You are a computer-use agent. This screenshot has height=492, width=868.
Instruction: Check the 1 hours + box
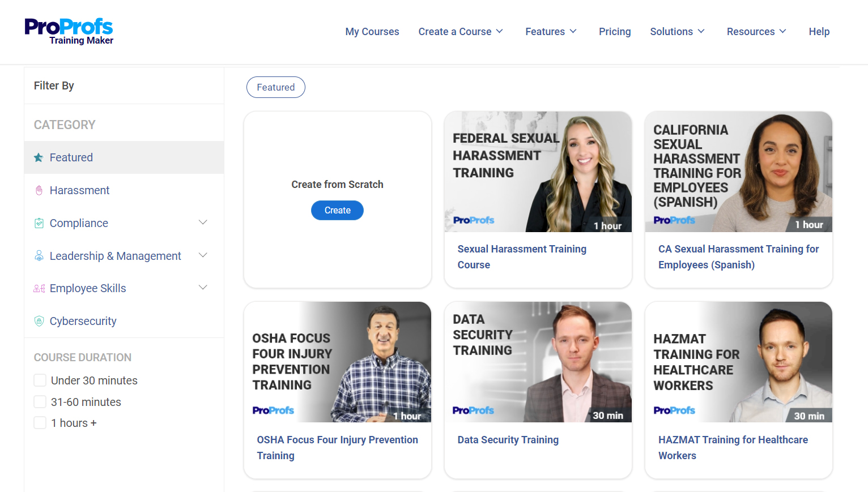(40, 423)
